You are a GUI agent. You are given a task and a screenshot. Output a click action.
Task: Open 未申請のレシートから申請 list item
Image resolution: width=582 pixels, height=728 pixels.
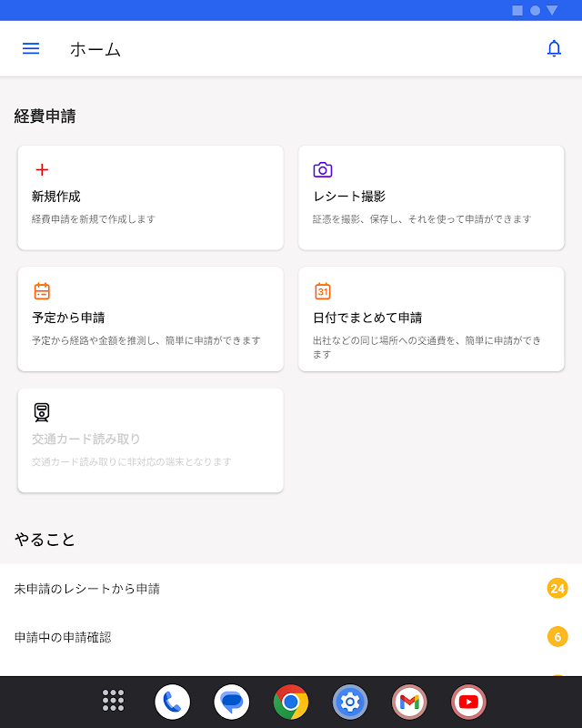click(x=87, y=589)
